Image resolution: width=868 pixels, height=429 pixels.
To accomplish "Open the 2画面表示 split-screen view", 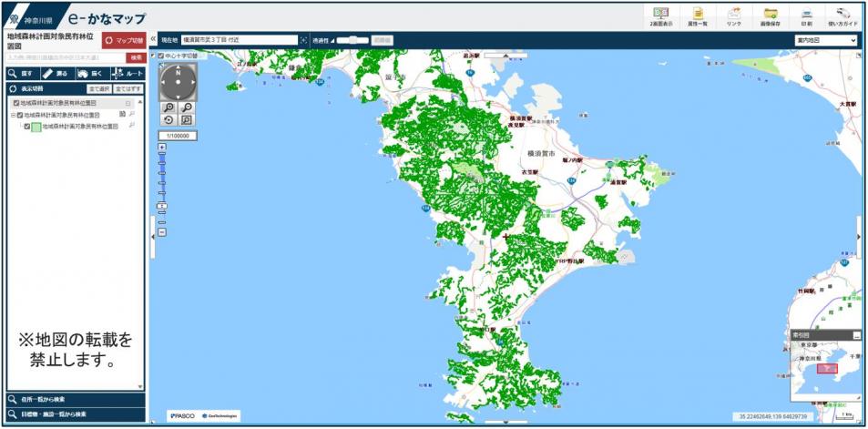I will coord(660,15).
